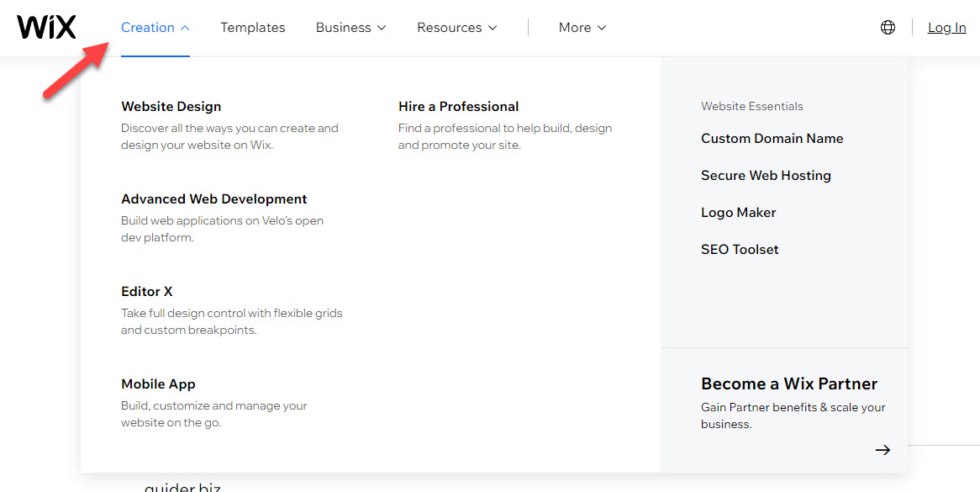Click 'Discover all the ways' description text

tap(230, 136)
